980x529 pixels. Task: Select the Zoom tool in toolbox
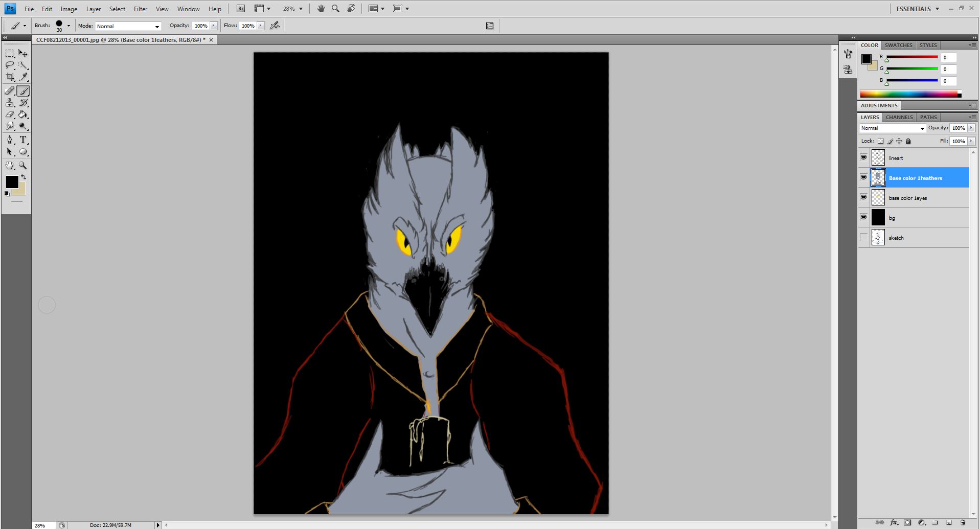coord(23,166)
